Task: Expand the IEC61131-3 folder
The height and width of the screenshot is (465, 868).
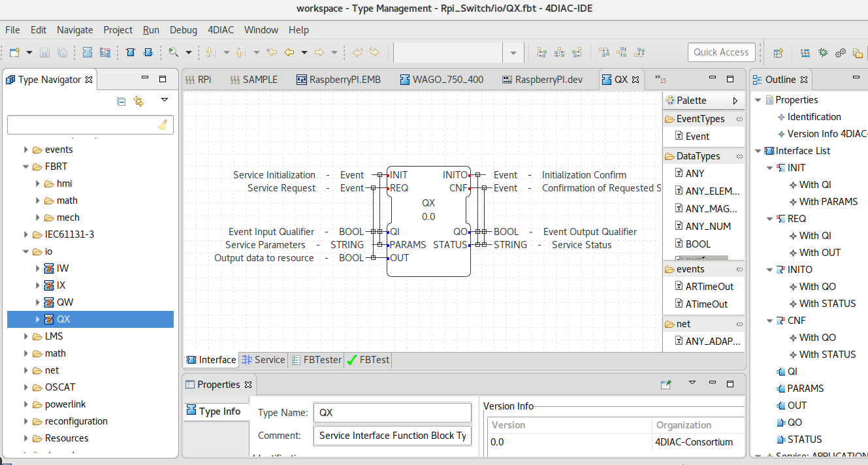Action: coord(27,234)
